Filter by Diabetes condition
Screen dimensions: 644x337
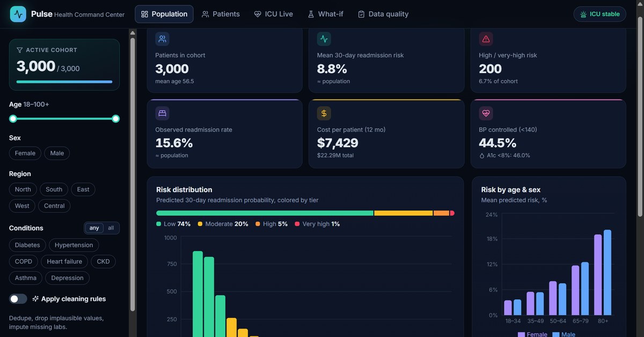coord(27,245)
